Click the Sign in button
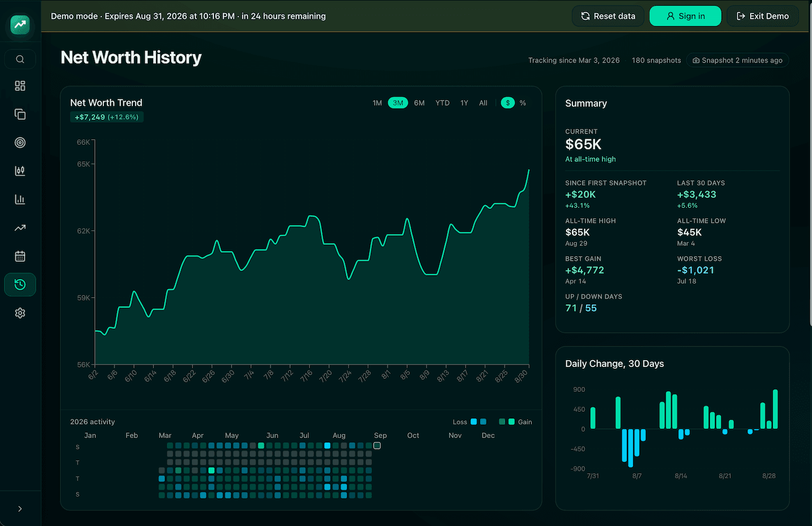Screen dimensions: 812x526 [x=685, y=16]
